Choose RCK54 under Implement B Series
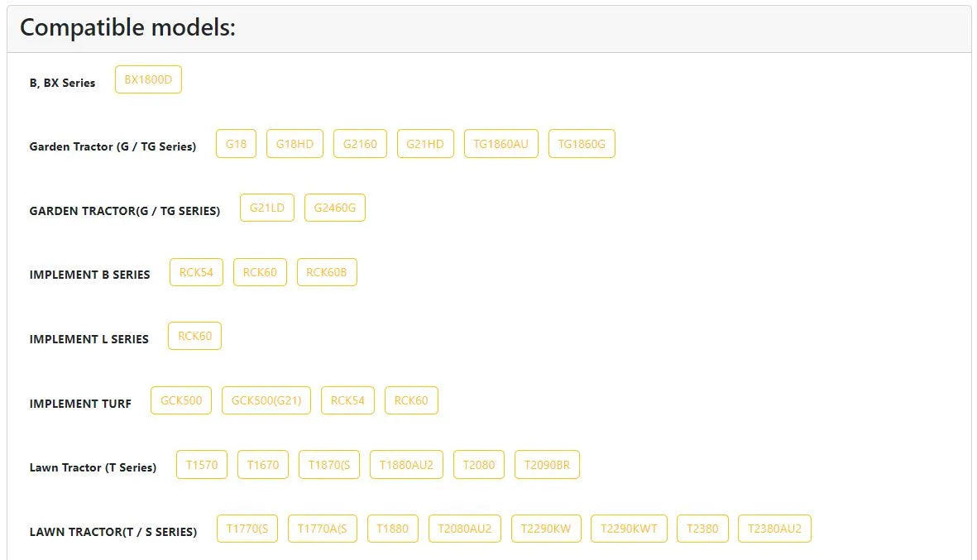 click(196, 272)
